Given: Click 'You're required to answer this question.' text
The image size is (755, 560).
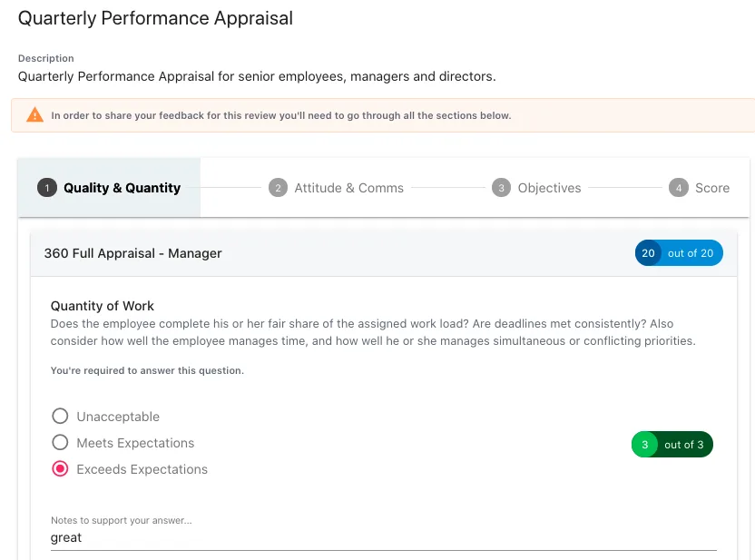Looking at the screenshot, I should coord(147,370).
